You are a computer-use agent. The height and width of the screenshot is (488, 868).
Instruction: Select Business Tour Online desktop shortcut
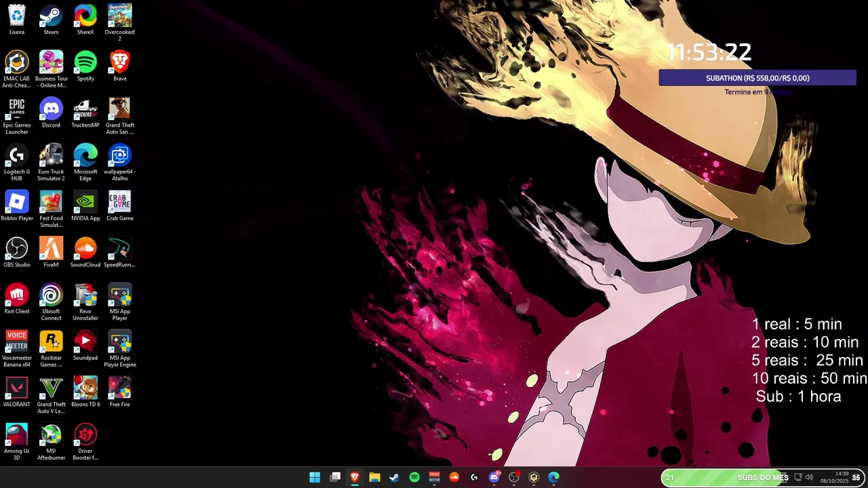pos(51,70)
